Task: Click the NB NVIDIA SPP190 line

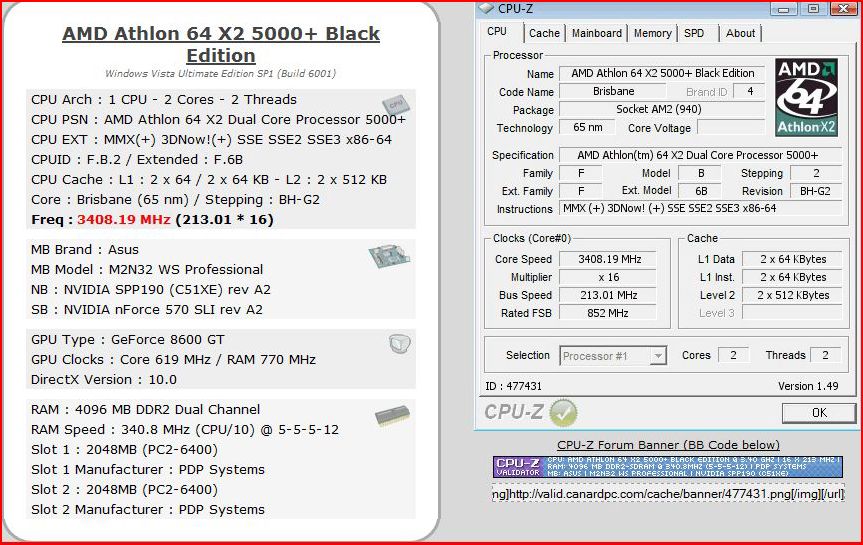Action: click(x=151, y=290)
